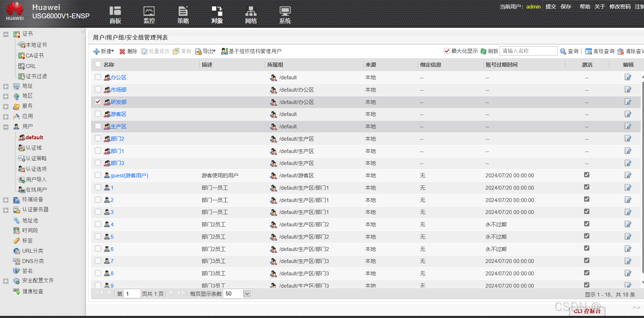644x318 pixels.
Task: Check the 市场部 row checkbox
Action: 98,89
